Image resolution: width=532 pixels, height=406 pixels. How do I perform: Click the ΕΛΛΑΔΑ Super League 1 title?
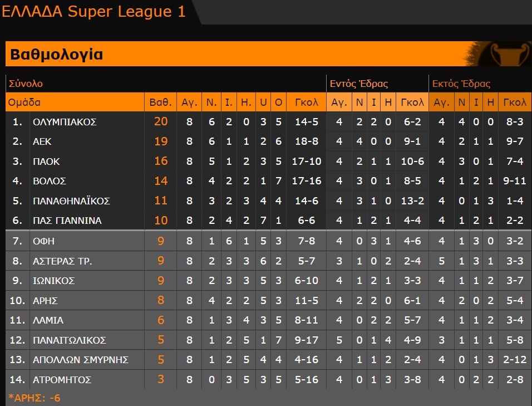tap(94, 12)
